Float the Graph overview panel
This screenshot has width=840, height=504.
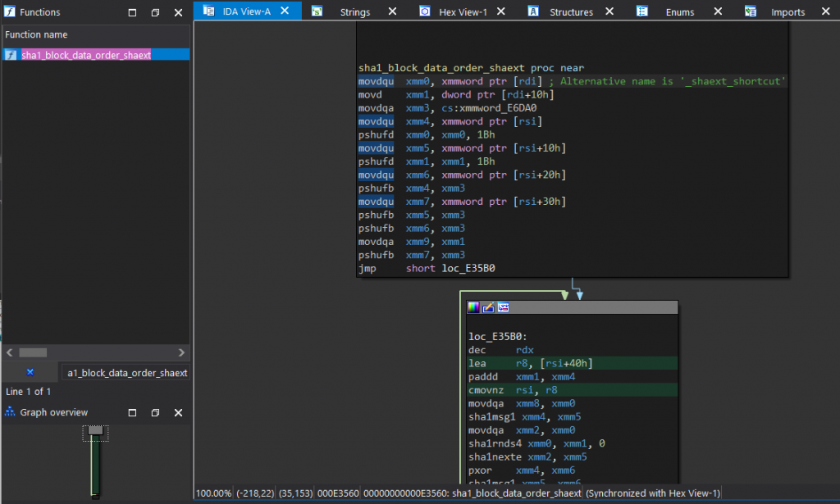(155, 412)
